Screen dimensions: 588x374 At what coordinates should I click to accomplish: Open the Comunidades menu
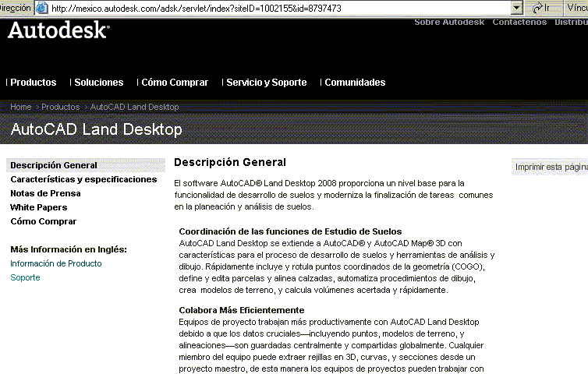tap(355, 83)
